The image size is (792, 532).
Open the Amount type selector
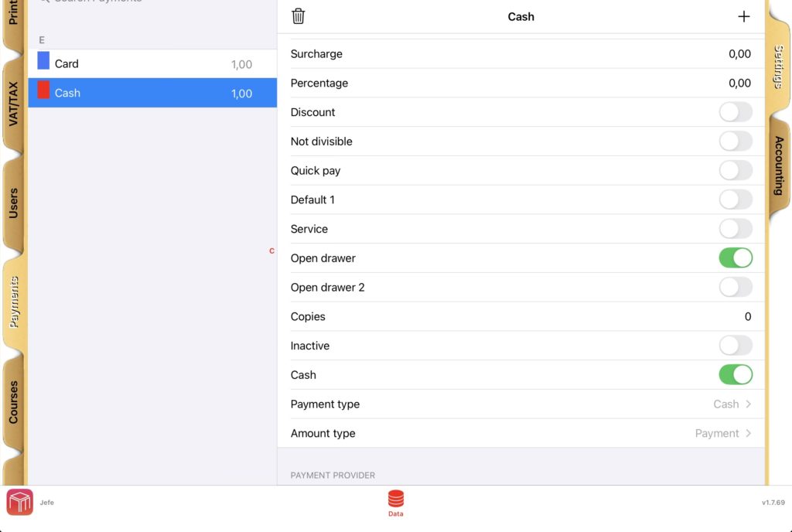click(722, 434)
